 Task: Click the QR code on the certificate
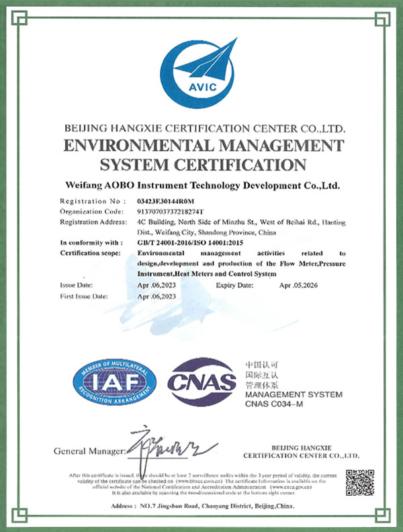tap(360, 483)
